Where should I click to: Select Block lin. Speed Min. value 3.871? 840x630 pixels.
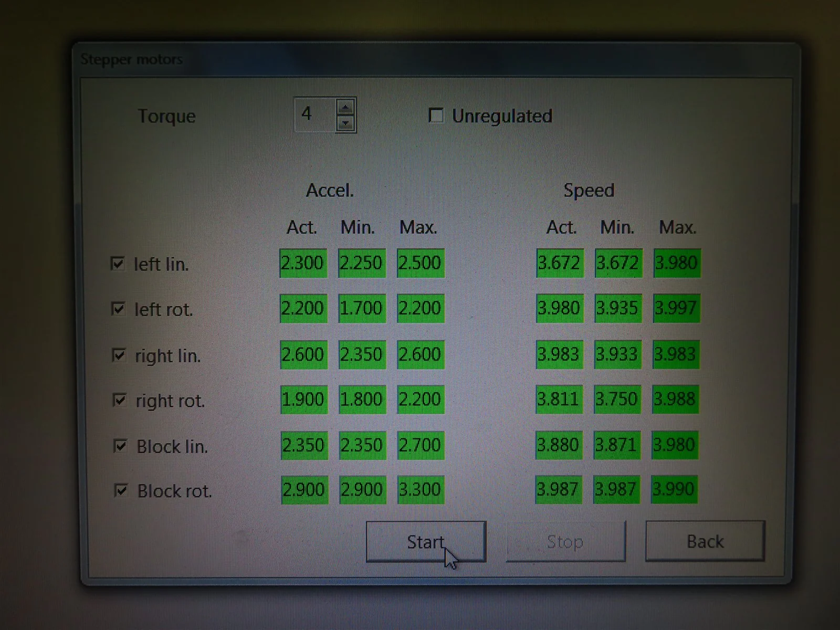point(617,445)
